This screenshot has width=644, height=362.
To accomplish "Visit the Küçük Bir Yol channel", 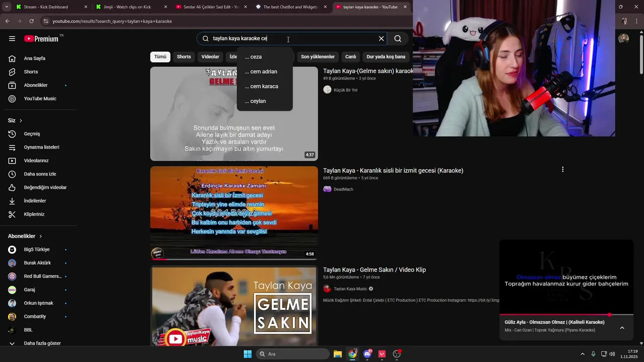I will 345,90.
